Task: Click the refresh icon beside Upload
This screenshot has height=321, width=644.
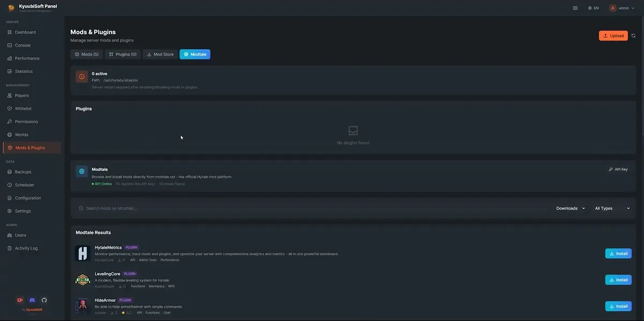Action: [x=633, y=36]
